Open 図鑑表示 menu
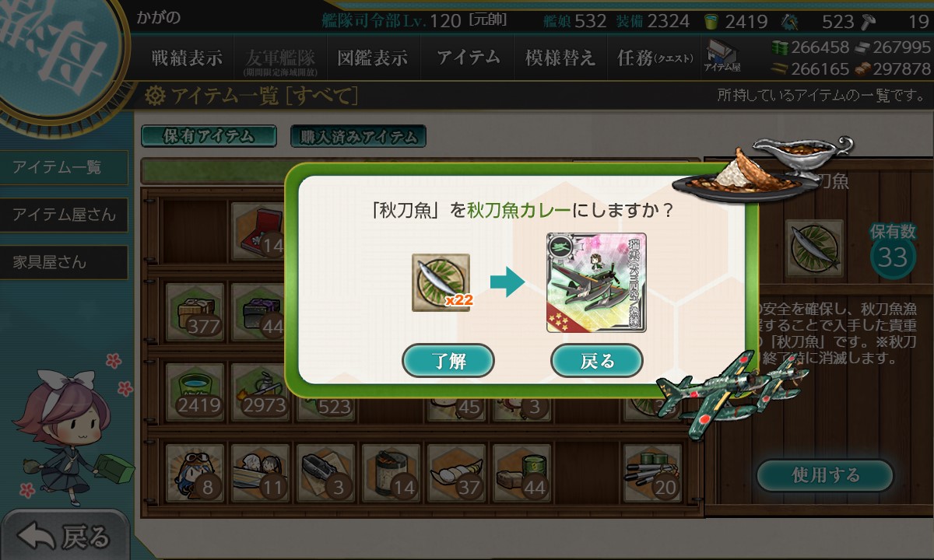Screen dimensions: 934x560 [x=372, y=58]
